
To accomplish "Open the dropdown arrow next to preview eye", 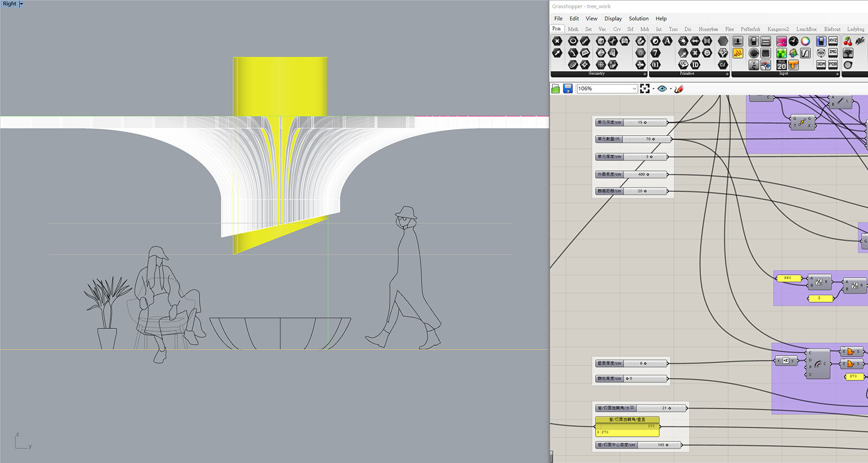I will point(671,88).
